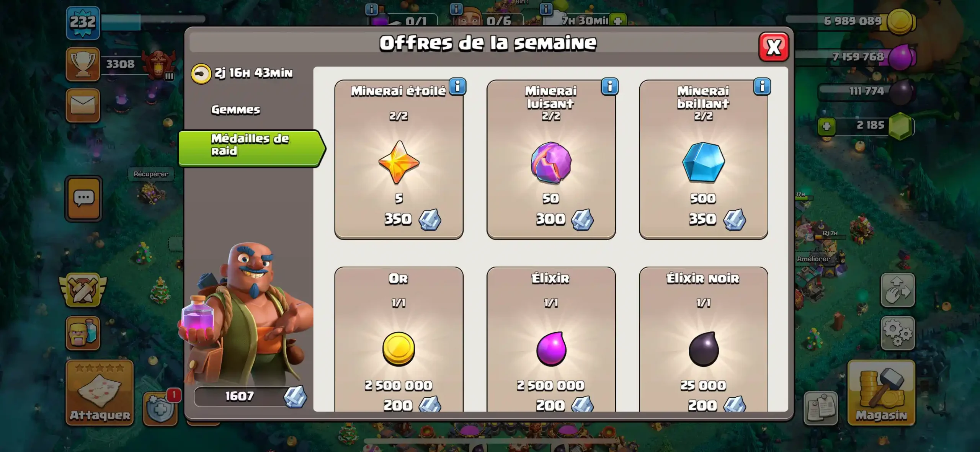Close the Offres de la semaine window
Screen dimensions: 980x452
tap(774, 47)
